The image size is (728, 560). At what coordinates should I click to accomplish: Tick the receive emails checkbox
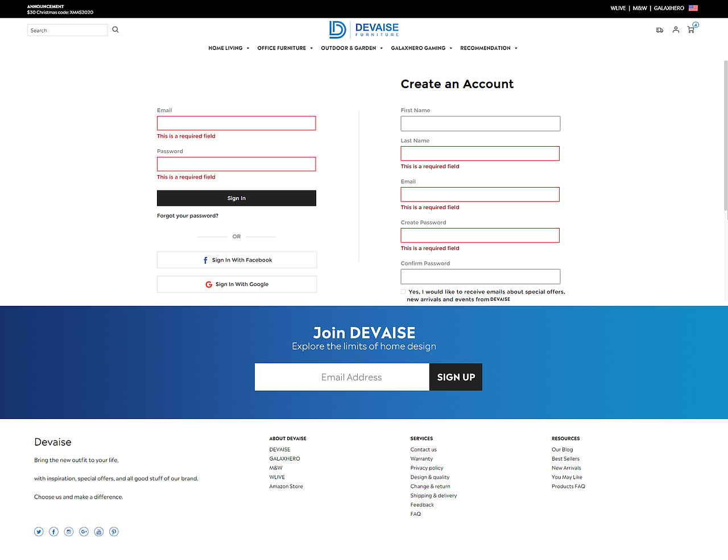point(403,292)
